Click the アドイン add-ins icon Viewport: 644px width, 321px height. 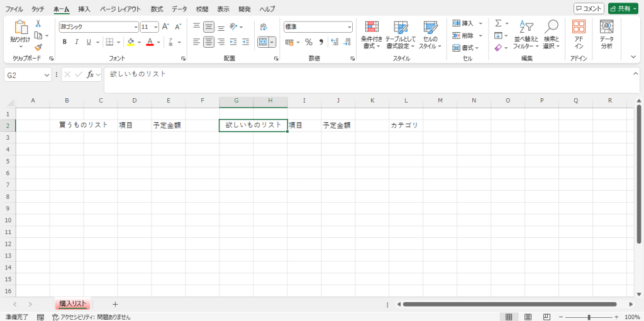click(579, 35)
